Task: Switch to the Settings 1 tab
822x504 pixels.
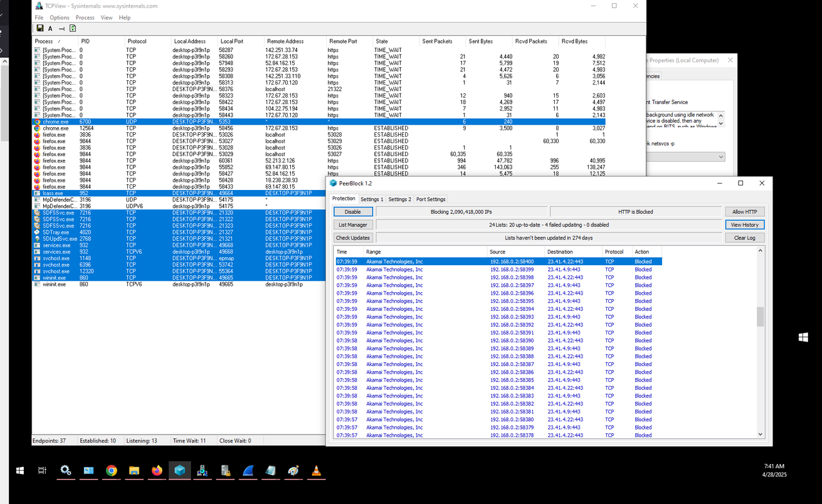Action: [372, 199]
